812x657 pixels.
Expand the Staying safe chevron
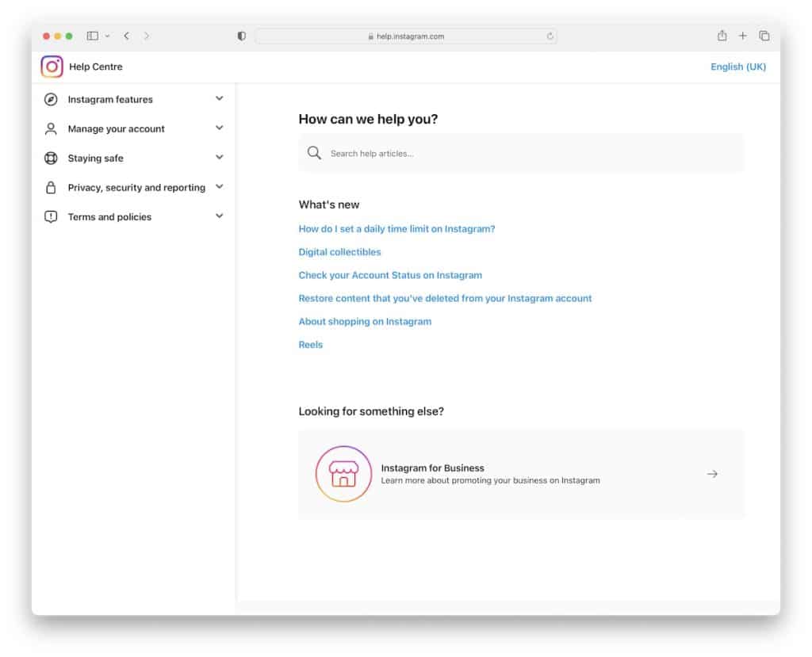220,158
